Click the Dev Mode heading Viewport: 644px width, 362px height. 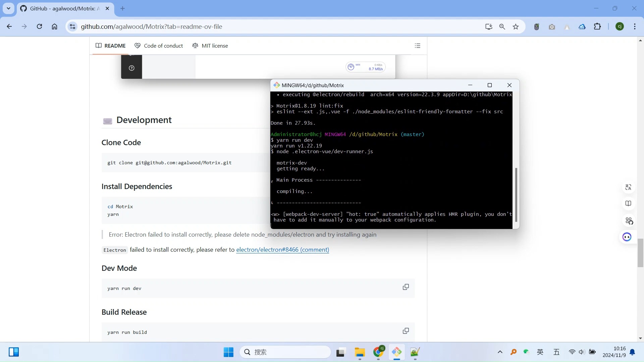click(x=119, y=268)
